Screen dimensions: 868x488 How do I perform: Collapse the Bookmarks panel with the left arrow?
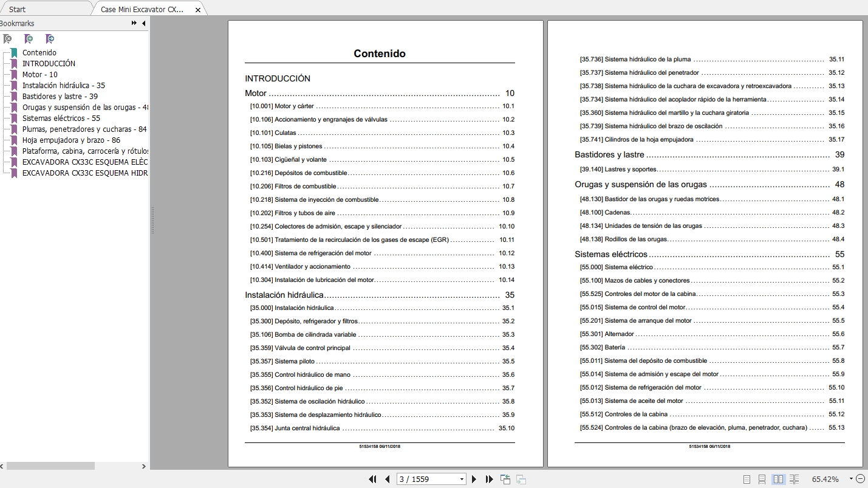[x=144, y=23]
